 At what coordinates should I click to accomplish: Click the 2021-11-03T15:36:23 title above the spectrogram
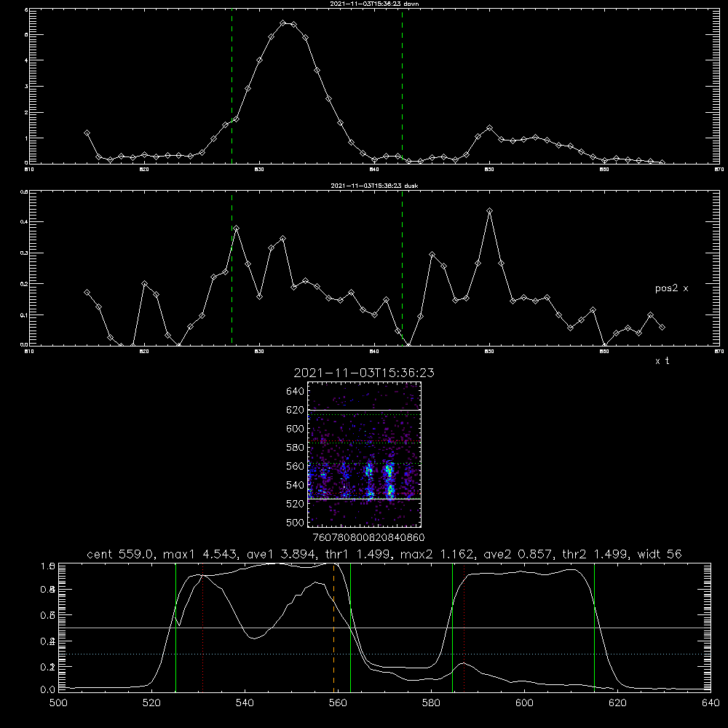(x=364, y=373)
